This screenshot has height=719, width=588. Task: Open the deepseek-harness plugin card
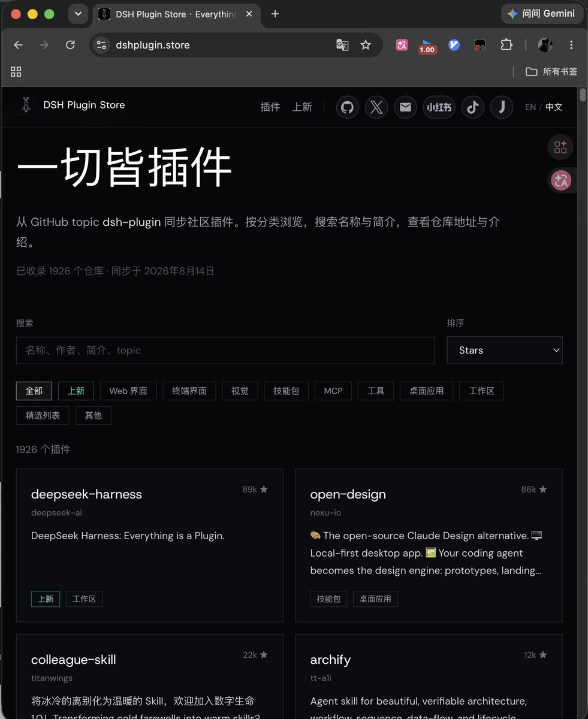coord(150,545)
